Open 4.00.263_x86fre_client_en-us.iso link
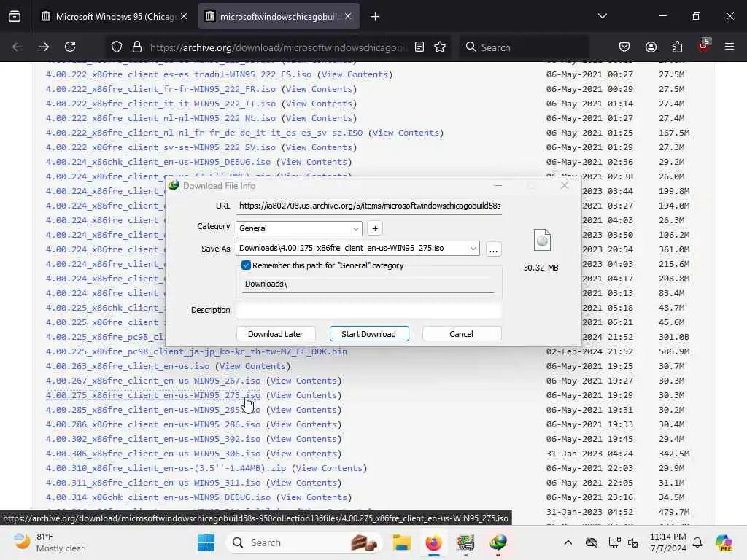 128,366
